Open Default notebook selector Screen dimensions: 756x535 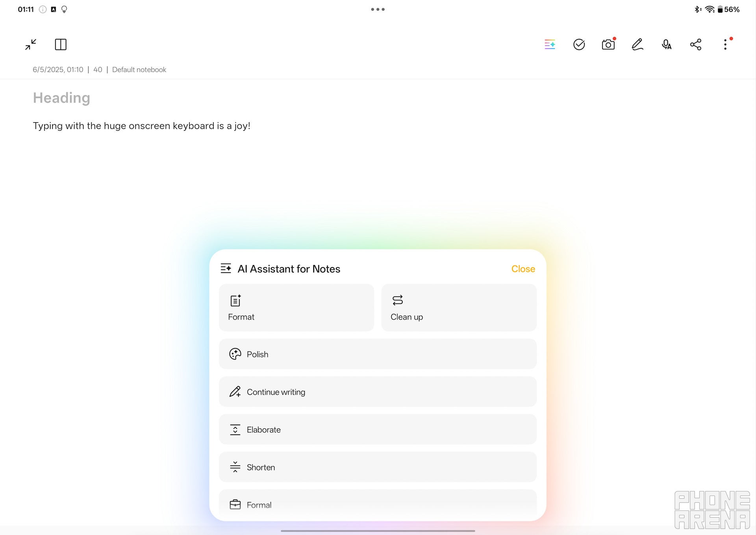[139, 70]
